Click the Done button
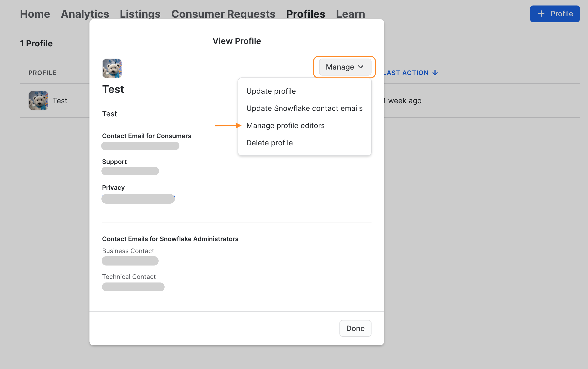 [355, 328]
